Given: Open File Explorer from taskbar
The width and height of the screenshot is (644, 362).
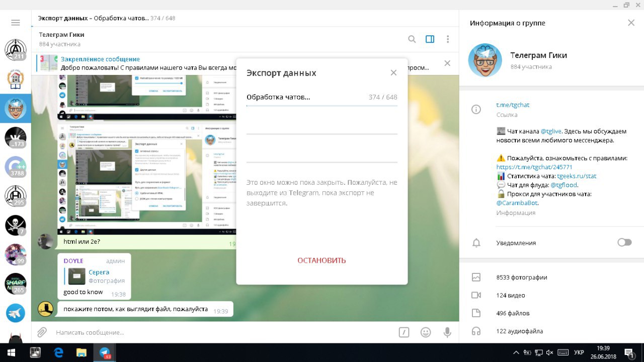Looking at the screenshot, I should coord(82,352).
